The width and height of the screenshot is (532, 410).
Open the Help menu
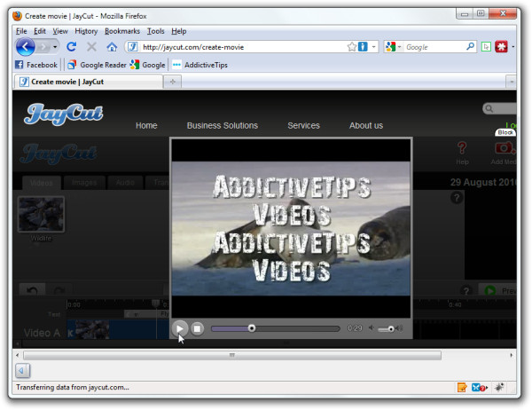(179, 31)
